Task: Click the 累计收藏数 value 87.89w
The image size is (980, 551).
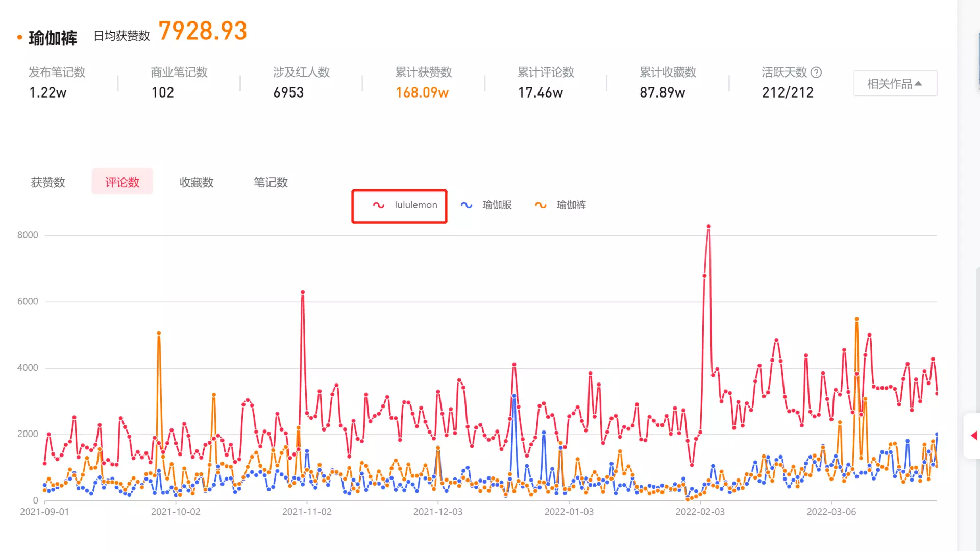Action: click(x=663, y=92)
